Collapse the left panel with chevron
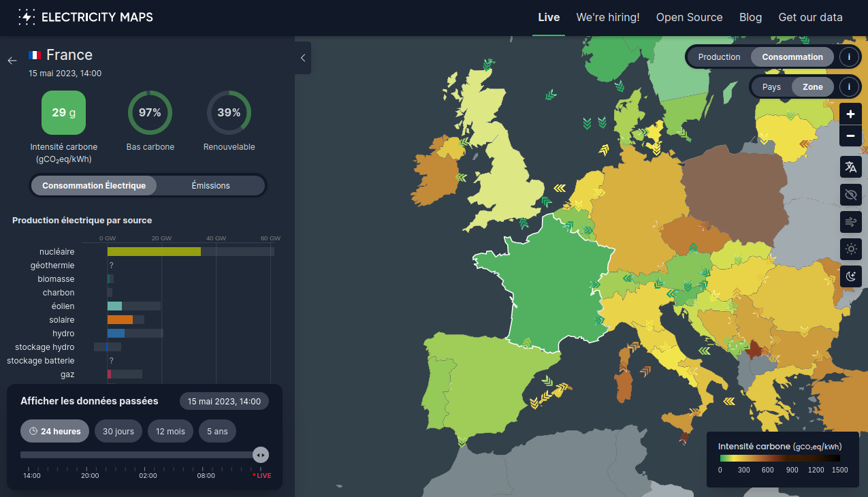 [303, 58]
